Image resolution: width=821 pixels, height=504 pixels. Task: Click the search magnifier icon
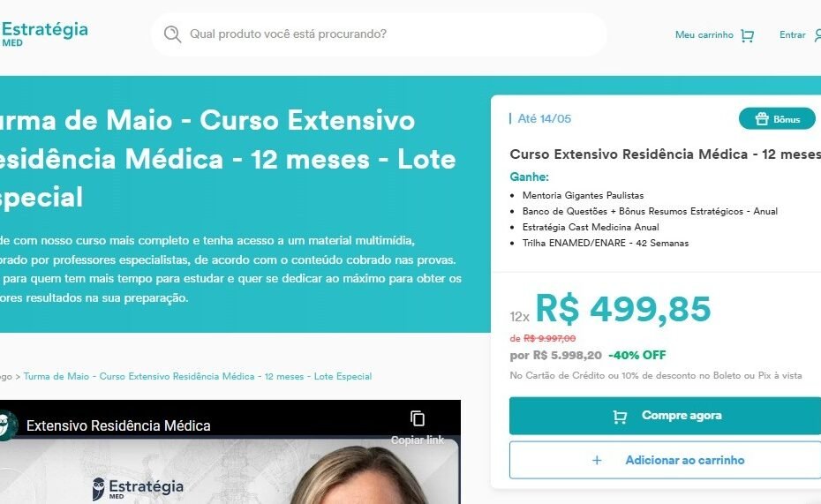click(172, 34)
